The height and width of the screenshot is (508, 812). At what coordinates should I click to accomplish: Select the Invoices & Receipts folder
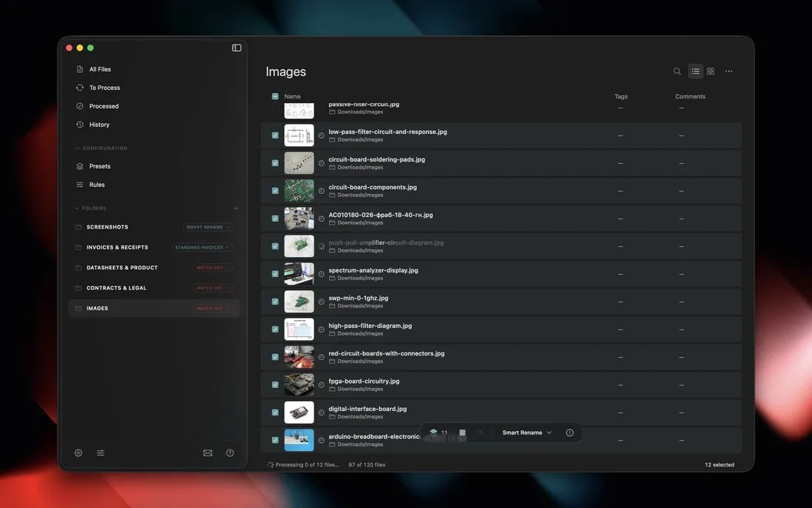coord(117,247)
